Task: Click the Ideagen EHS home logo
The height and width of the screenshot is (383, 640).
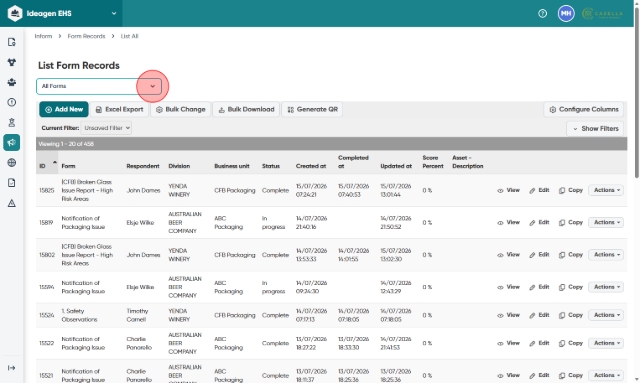Action: point(15,13)
